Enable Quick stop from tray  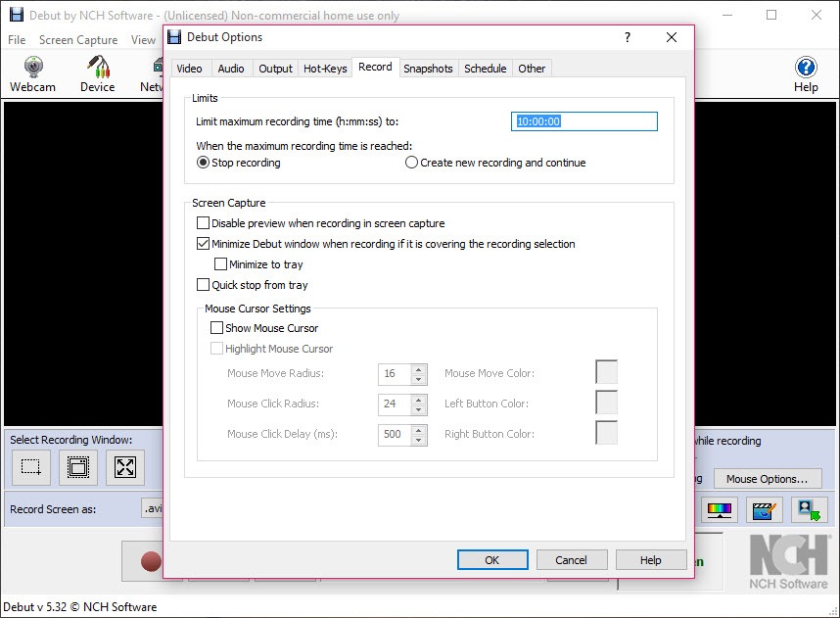tap(203, 285)
